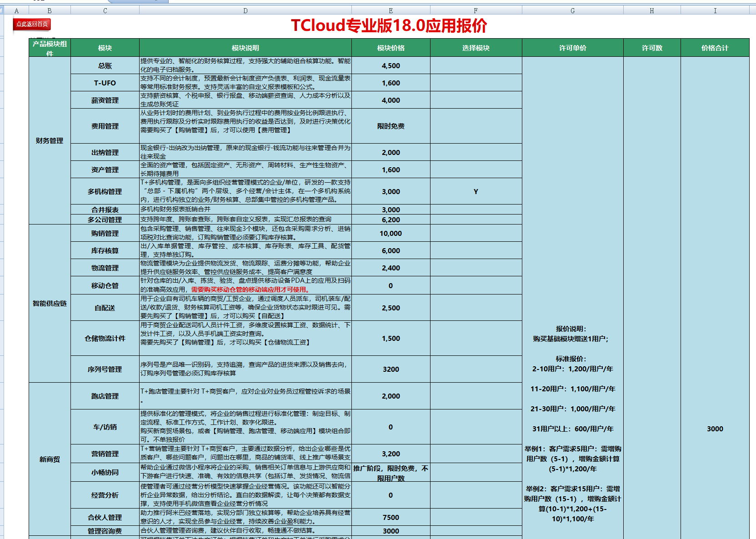756x539 pixels.
Task: Select the 营销管理 module cell
Action: coord(105,454)
